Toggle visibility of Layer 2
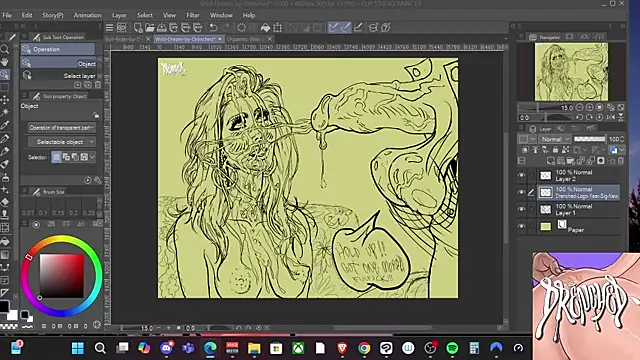 522,176
